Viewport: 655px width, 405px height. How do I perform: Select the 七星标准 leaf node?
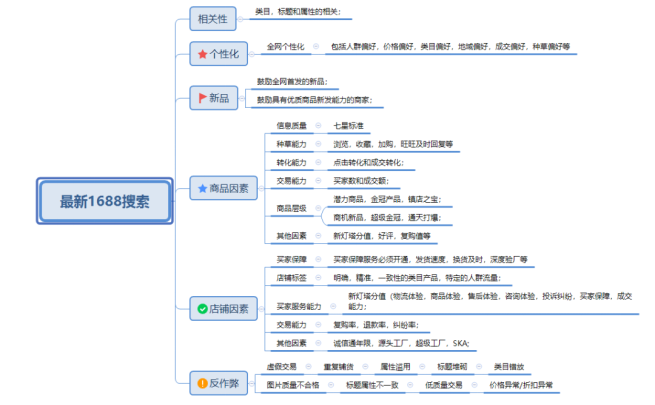coord(349,126)
